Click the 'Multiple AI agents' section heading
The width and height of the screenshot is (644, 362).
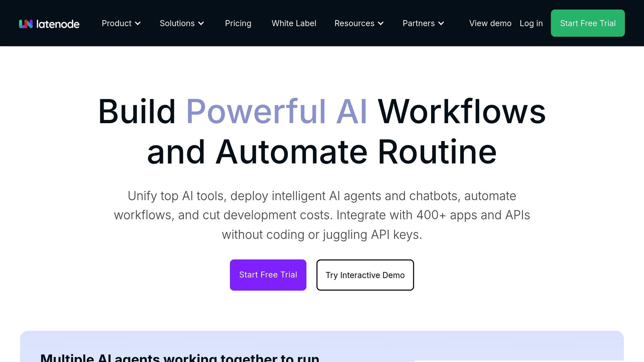(180, 358)
